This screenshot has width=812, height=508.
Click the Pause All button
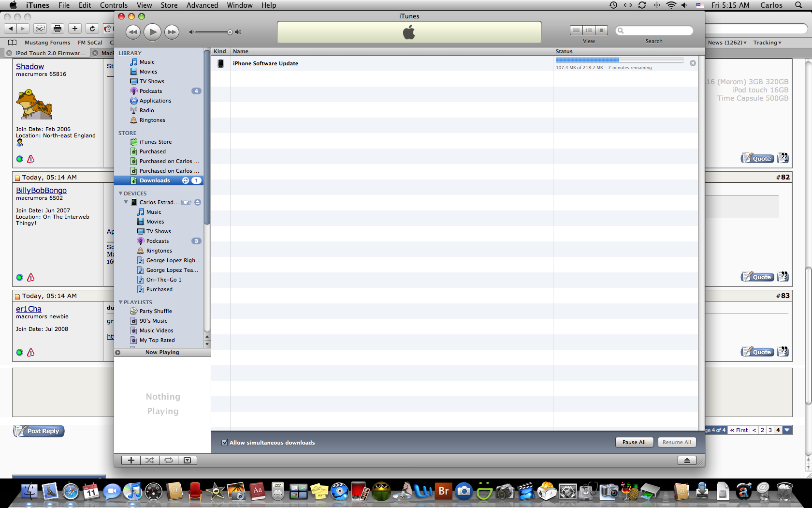634,442
